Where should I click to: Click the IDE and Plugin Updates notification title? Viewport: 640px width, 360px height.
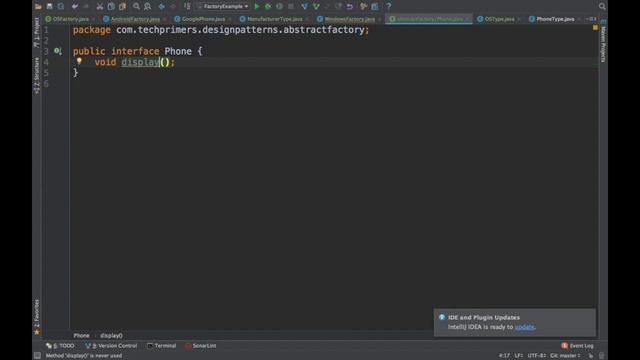[484, 317]
